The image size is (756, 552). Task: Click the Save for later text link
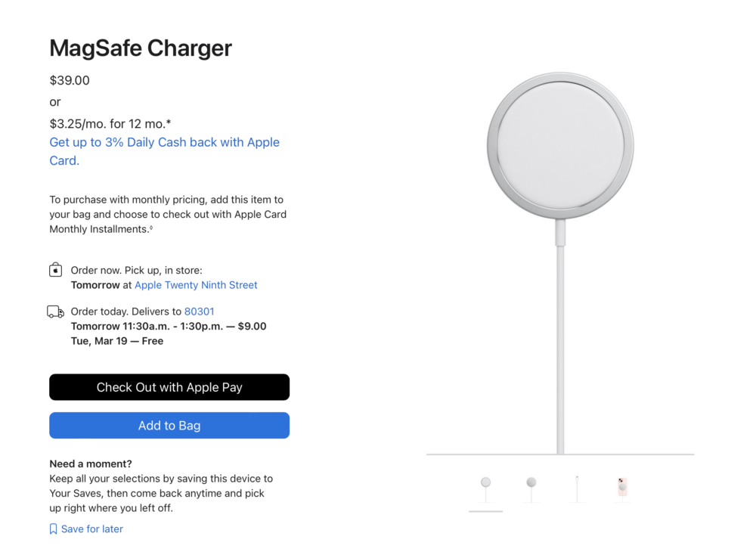point(91,529)
